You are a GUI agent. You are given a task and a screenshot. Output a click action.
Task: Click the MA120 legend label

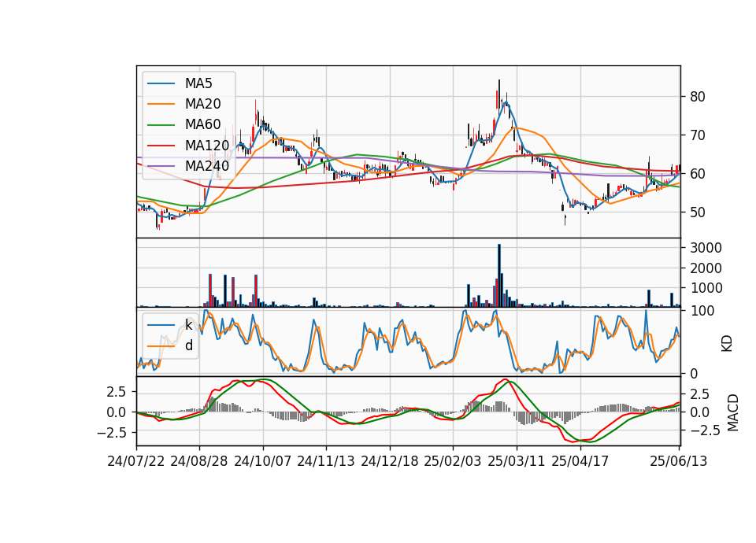pyautogui.click(x=207, y=145)
